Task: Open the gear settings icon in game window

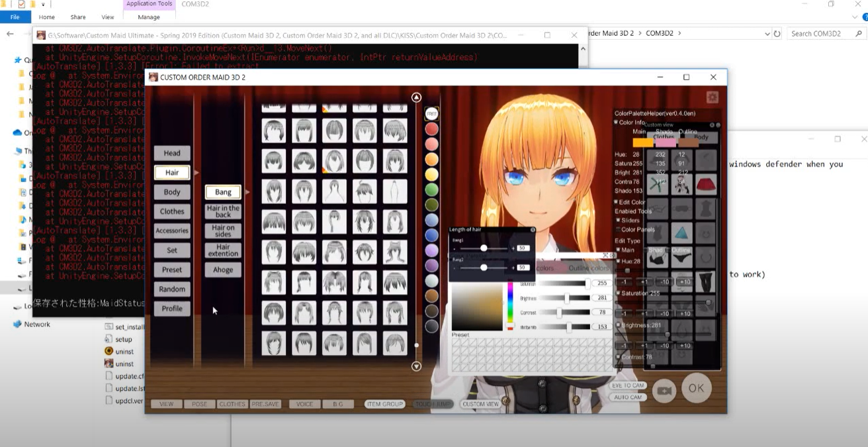Action: point(712,97)
